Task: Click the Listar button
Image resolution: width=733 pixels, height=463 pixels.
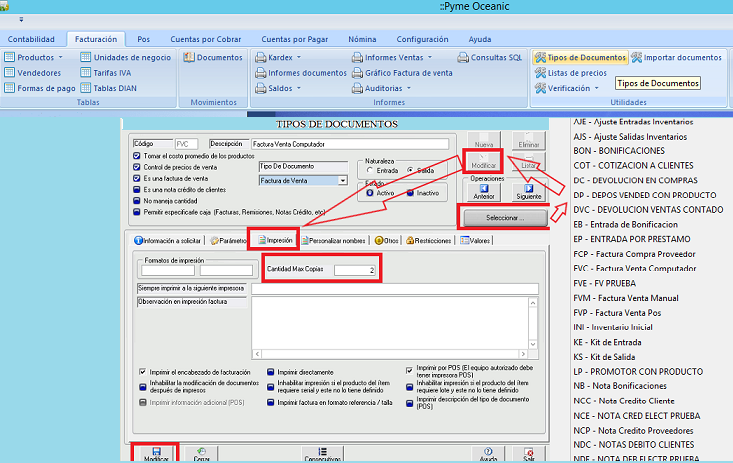Action: click(529, 162)
